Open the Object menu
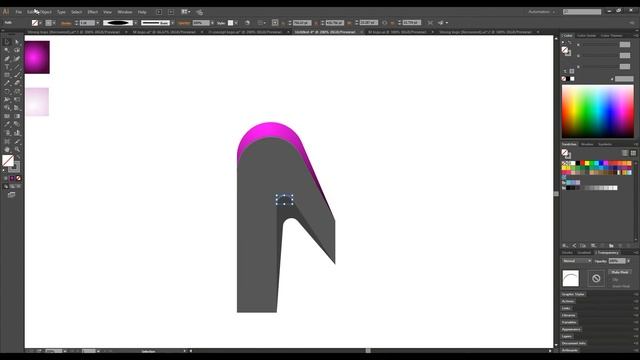The image size is (640, 360). pos(46,12)
